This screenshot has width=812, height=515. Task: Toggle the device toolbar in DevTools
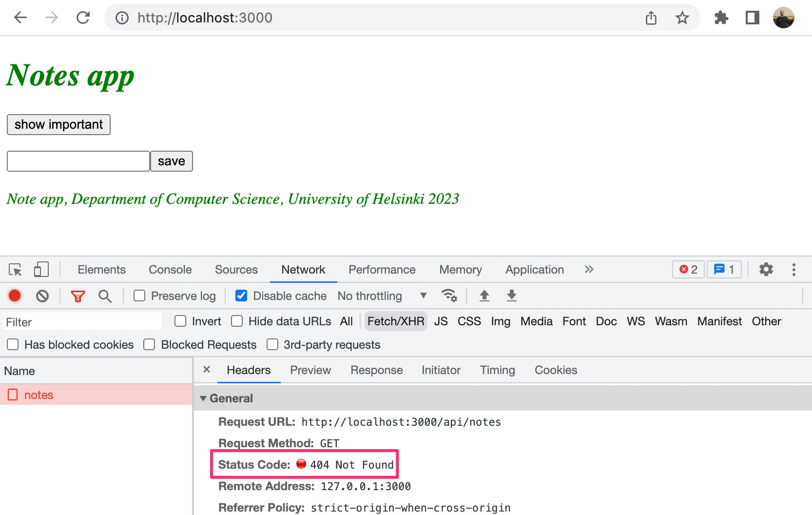pos(41,270)
